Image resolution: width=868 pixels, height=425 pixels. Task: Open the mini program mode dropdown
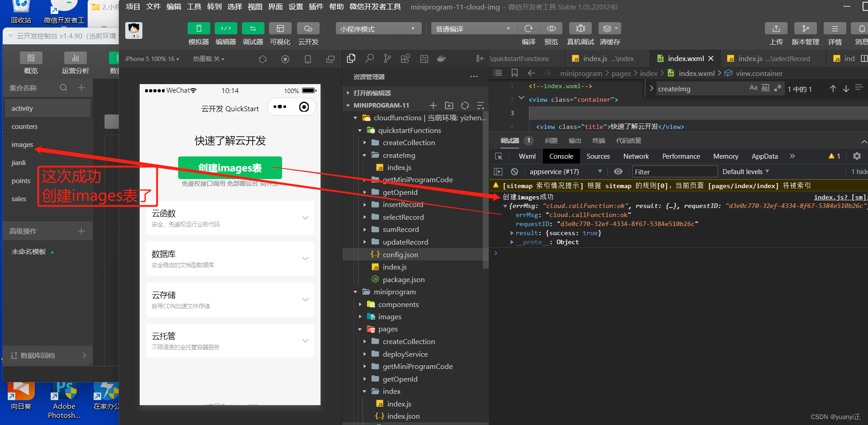[378, 28]
